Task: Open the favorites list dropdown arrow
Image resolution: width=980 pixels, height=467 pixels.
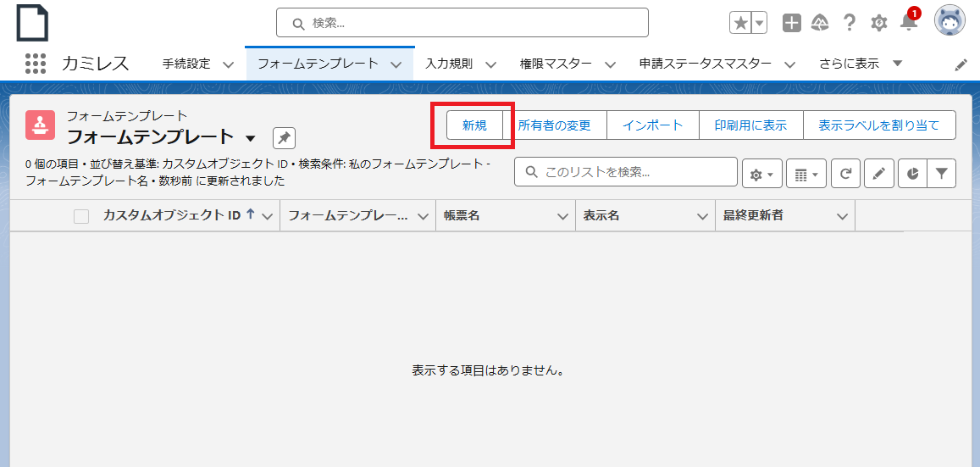Action: pos(759,23)
